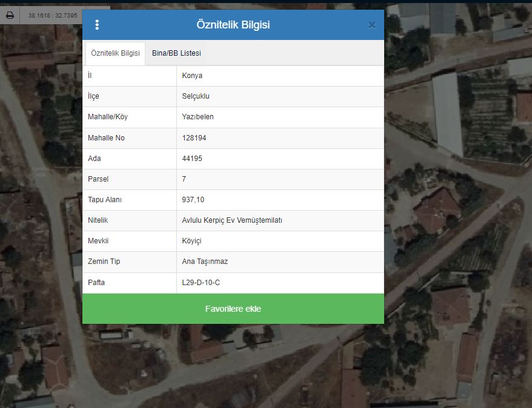Click the Parsel value 7
This screenshot has width=532, height=408.
(184, 179)
